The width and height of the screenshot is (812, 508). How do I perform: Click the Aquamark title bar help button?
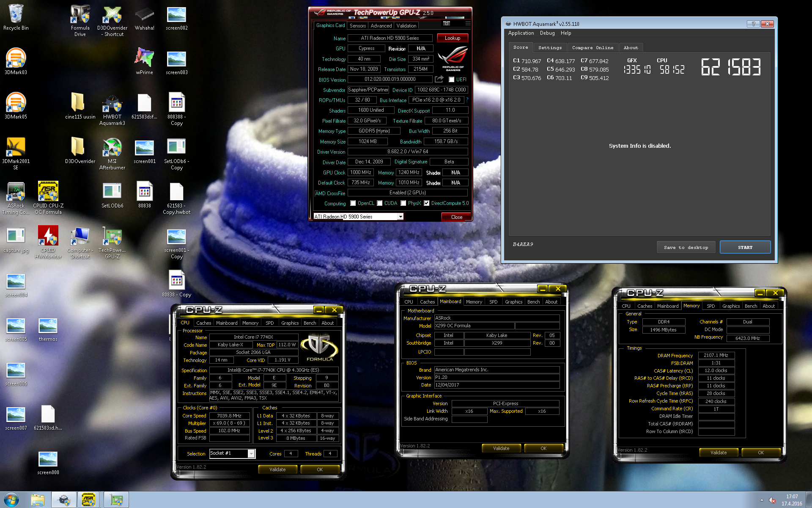[x=753, y=24]
